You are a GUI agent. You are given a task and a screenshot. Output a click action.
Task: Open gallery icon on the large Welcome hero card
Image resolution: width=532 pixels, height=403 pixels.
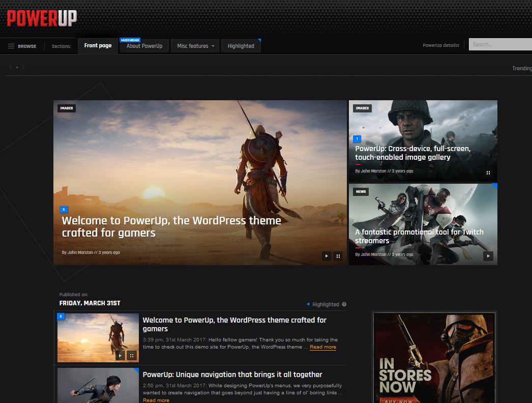click(x=338, y=256)
